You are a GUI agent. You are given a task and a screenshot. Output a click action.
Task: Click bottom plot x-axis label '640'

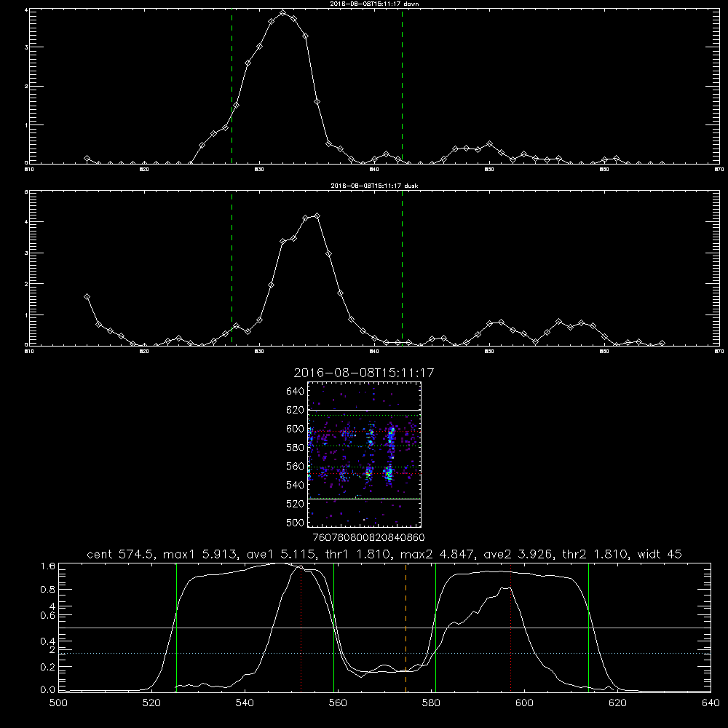[x=711, y=703]
